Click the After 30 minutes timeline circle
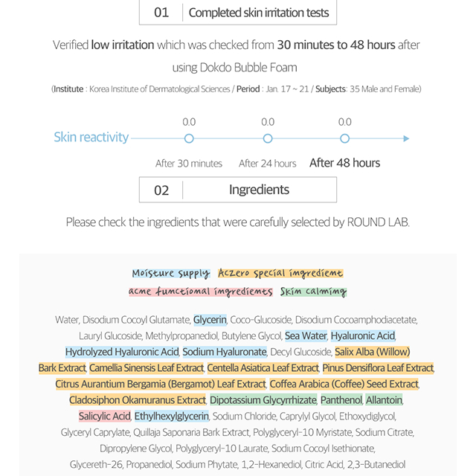The image size is (476, 476). [x=189, y=138]
